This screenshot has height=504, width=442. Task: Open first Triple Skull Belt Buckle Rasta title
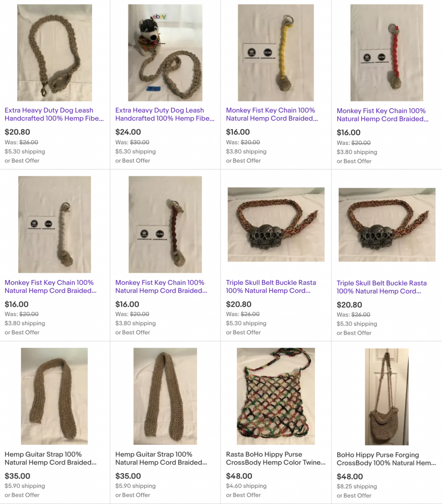(271, 286)
